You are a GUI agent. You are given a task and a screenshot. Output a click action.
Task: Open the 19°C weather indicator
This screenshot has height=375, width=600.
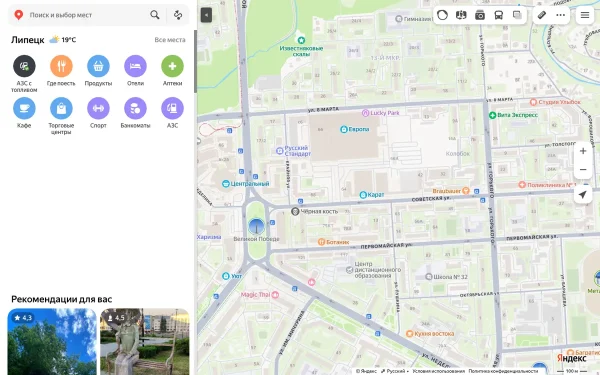(x=63, y=40)
